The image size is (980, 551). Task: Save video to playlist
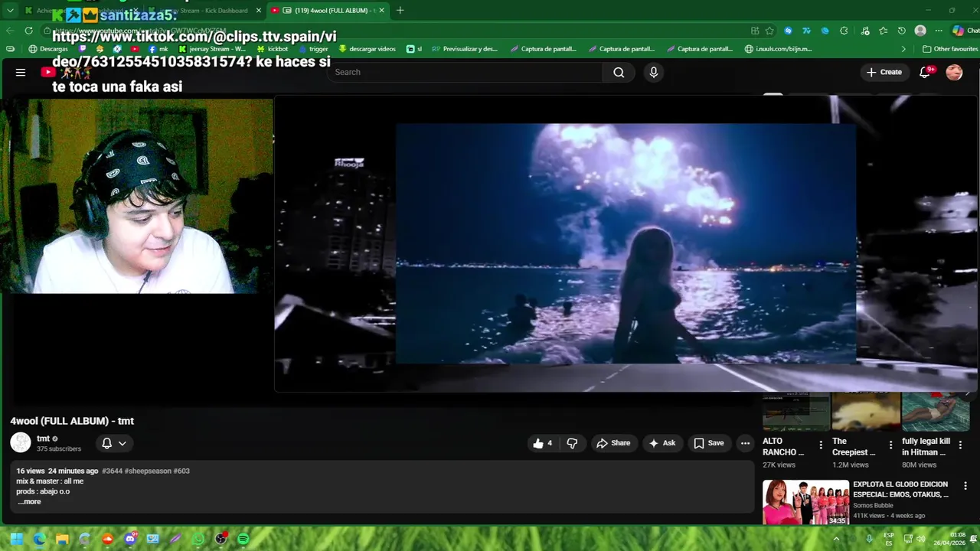pyautogui.click(x=709, y=443)
